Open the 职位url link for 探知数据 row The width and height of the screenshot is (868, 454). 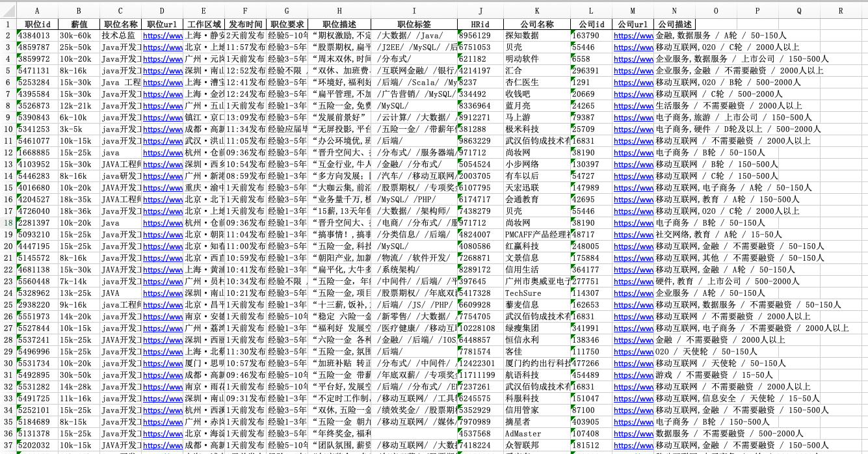tap(162, 36)
